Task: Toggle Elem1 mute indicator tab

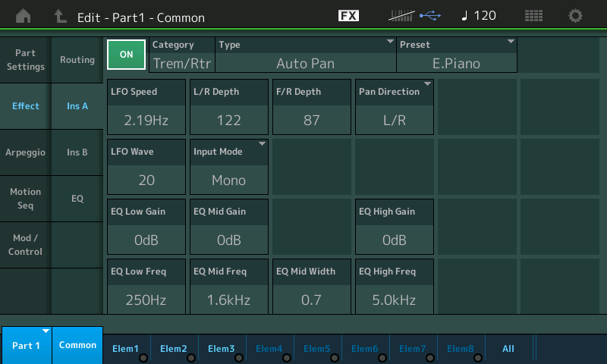Action: click(126, 348)
